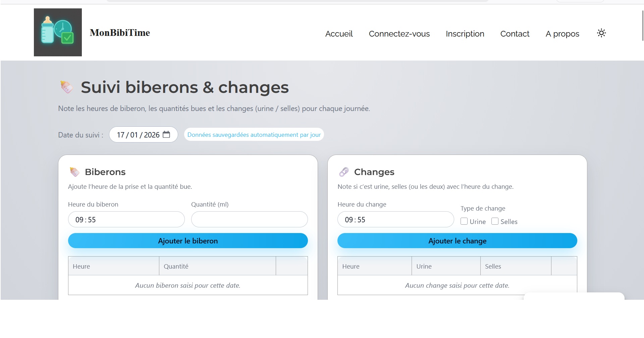The height and width of the screenshot is (338, 644).
Task: Click the Quantité (ml) input field
Action: [x=249, y=219]
